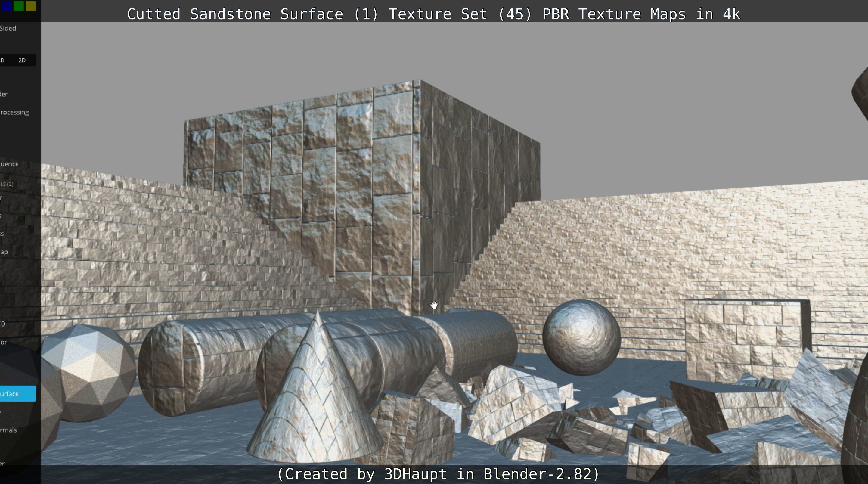
Task: Open the Post Processing settings entry
Action: (x=14, y=112)
